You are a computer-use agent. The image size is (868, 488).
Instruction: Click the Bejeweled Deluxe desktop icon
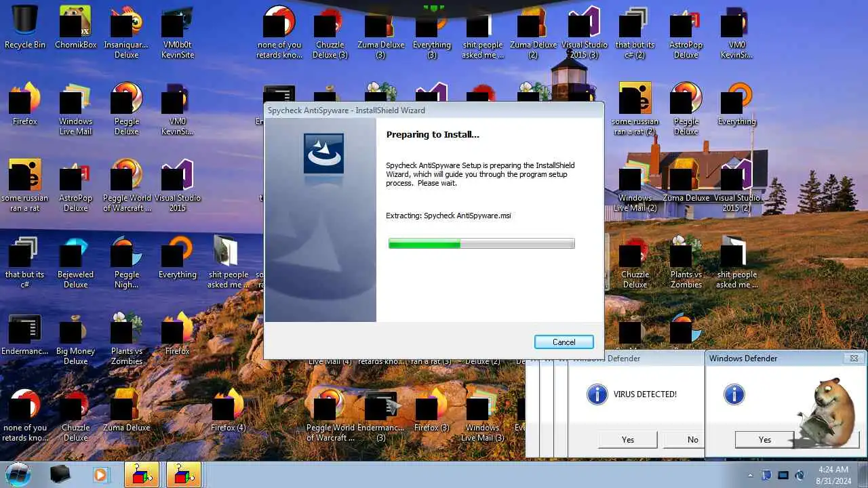tap(75, 262)
